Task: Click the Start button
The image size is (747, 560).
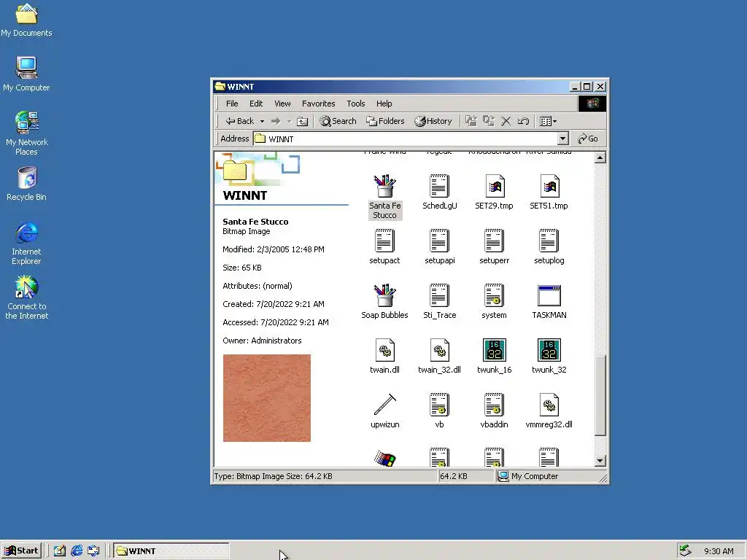Action: [21, 551]
